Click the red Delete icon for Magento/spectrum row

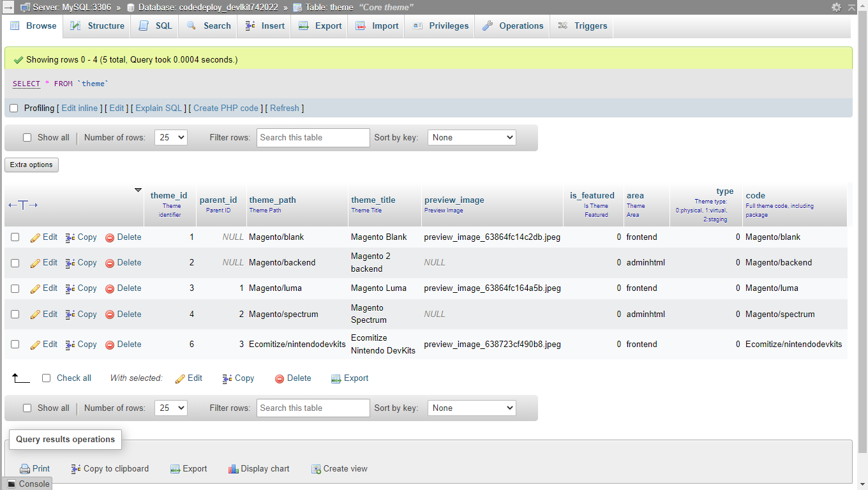coord(110,315)
